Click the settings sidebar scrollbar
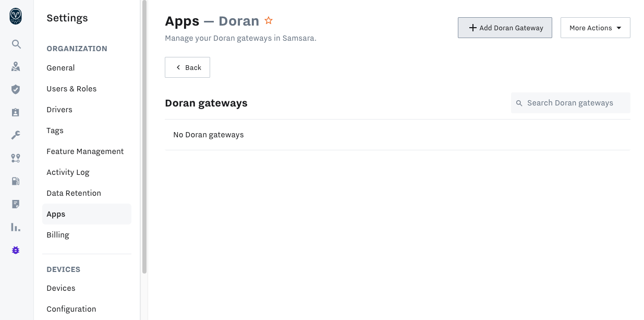Screen dimensions: 644x320 (144, 137)
